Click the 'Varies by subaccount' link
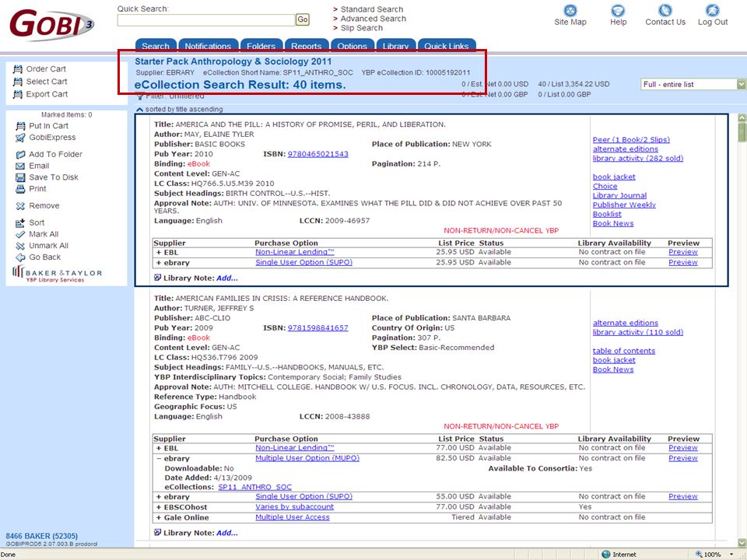 (294, 506)
